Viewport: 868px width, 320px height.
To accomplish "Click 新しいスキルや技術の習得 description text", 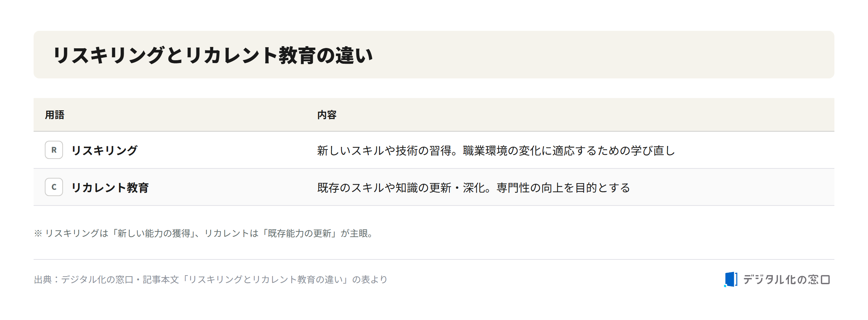I will 384,151.
